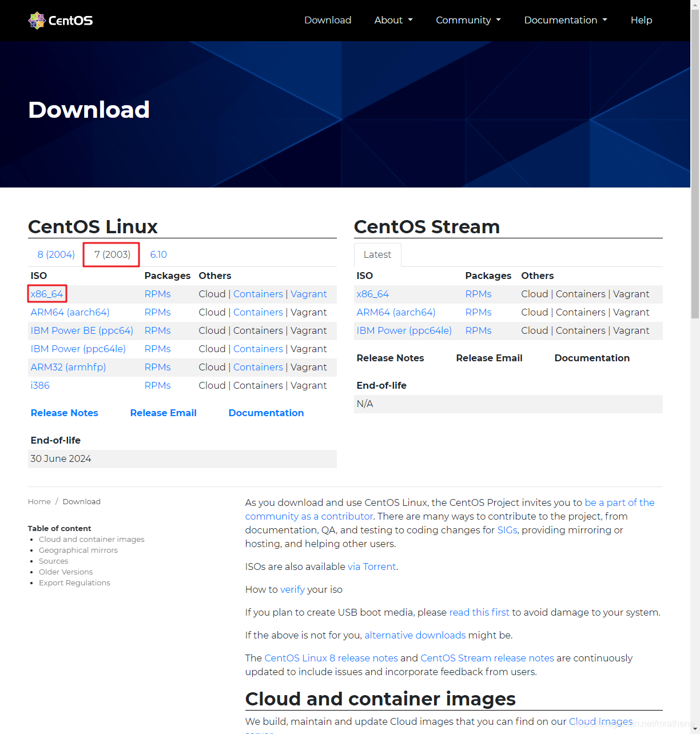
Task: Open Containers link in ARM32 (armhfp) row
Action: [258, 367]
